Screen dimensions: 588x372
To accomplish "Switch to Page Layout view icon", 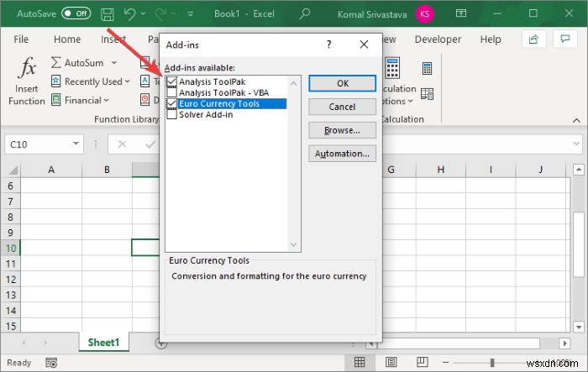I will coord(391,362).
